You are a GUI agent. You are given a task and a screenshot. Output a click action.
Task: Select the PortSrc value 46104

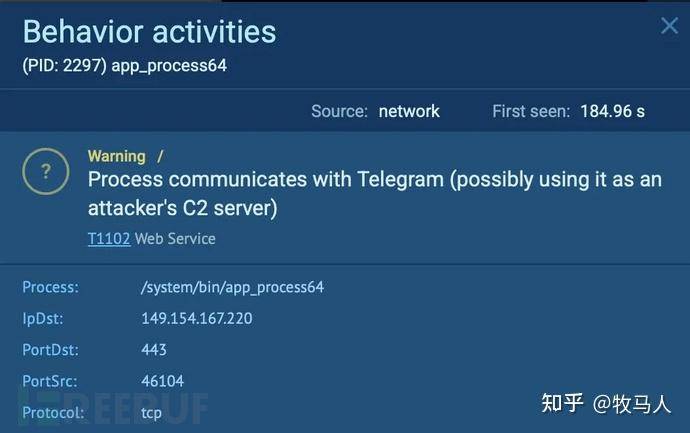click(x=162, y=381)
